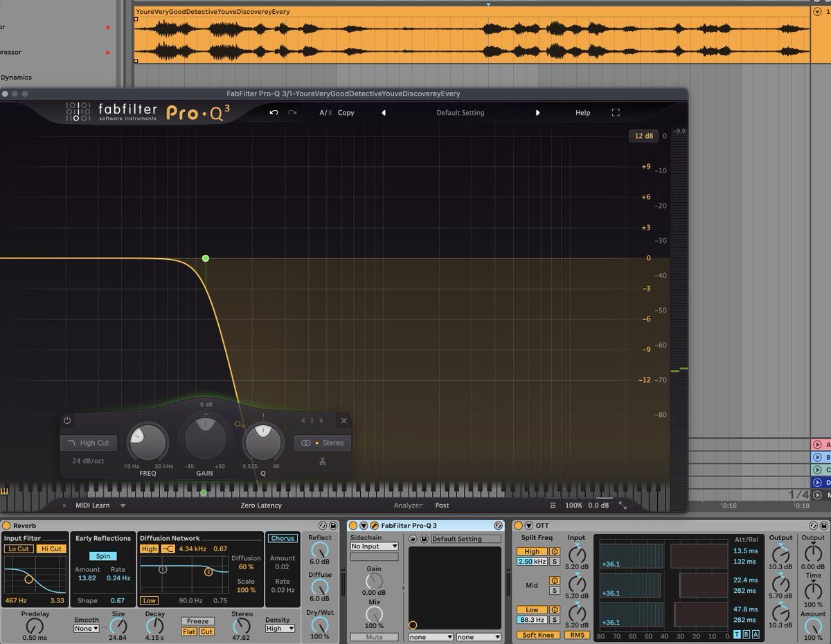Open the 24 dB/oct slope menu

[88, 460]
